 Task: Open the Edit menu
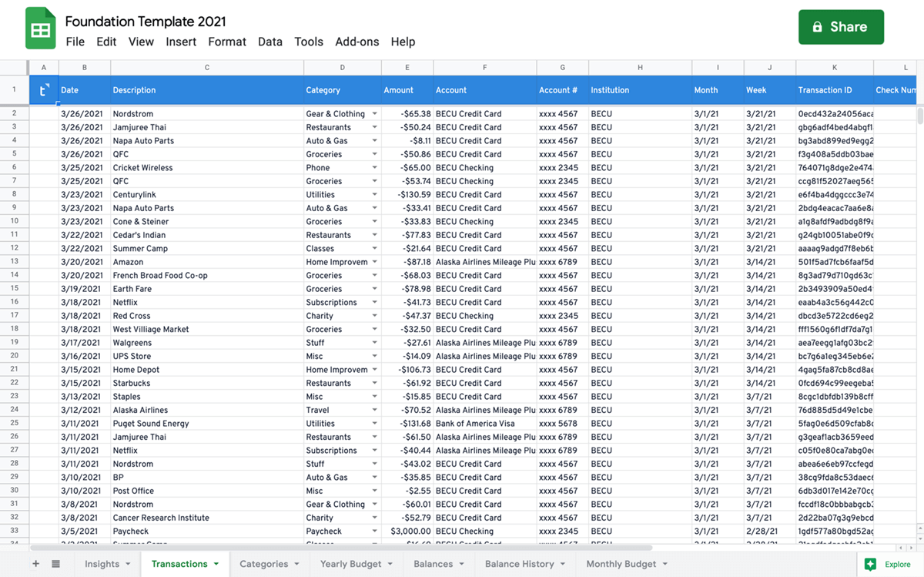pyautogui.click(x=106, y=42)
